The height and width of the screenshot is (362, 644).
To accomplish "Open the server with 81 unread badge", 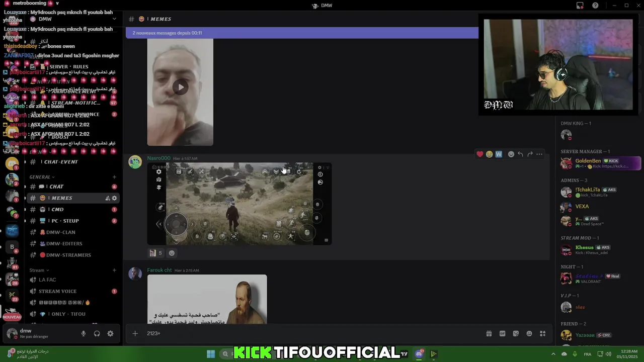I will (x=12, y=263).
